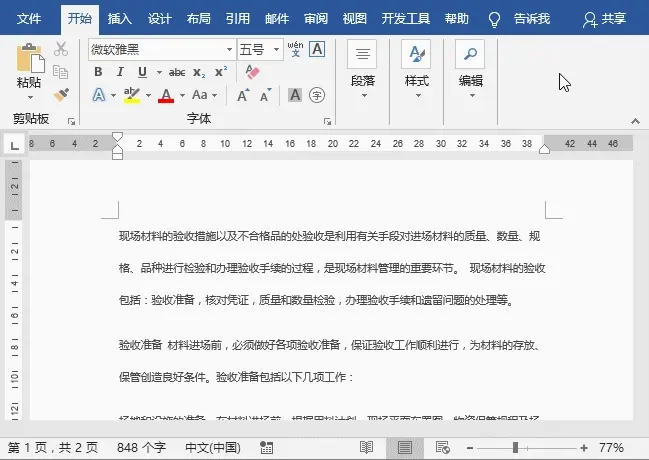This screenshot has width=649, height=460.
Task: Toggle Bold formatting
Action: [x=98, y=72]
